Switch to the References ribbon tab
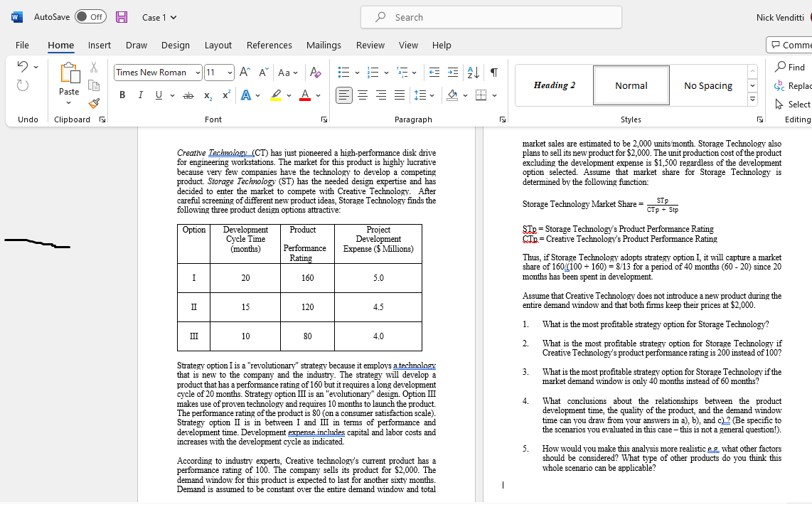The width and height of the screenshot is (812, 522). pos(269,45)
